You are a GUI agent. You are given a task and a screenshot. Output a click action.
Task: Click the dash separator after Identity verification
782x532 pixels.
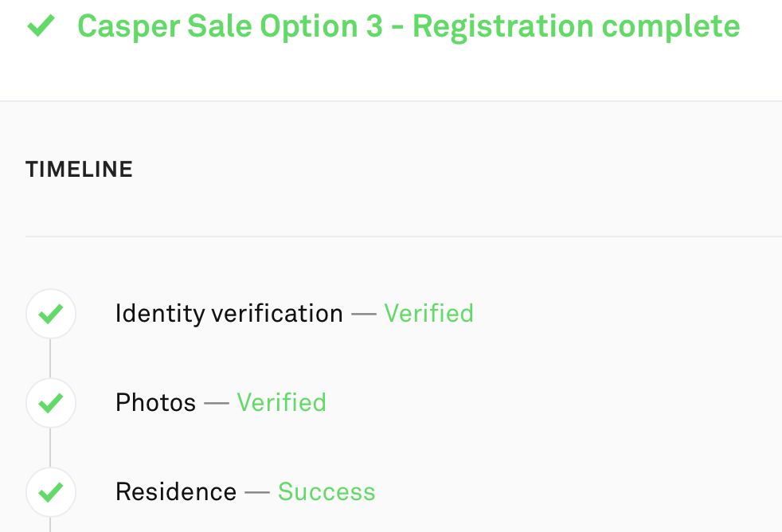click(x=364, y=314)
